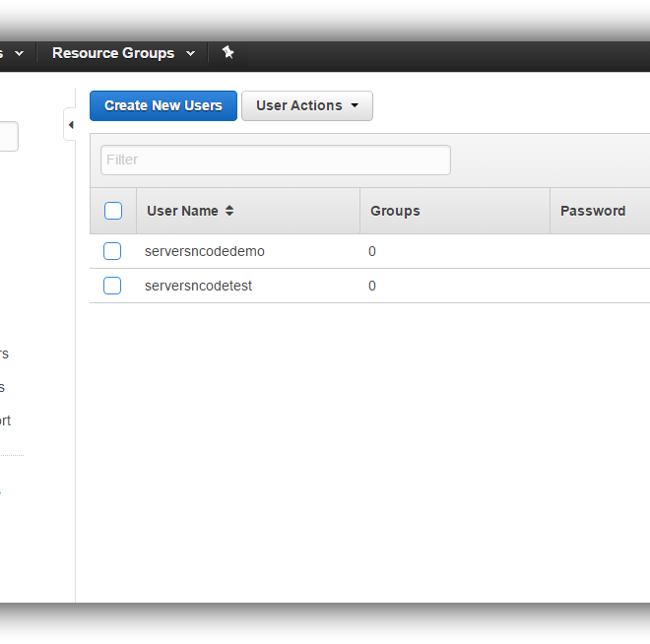The width and height of the screenshot is (650, 644).
Task: Tick the select-all users checkbox
Action: (x=112, y=211)
